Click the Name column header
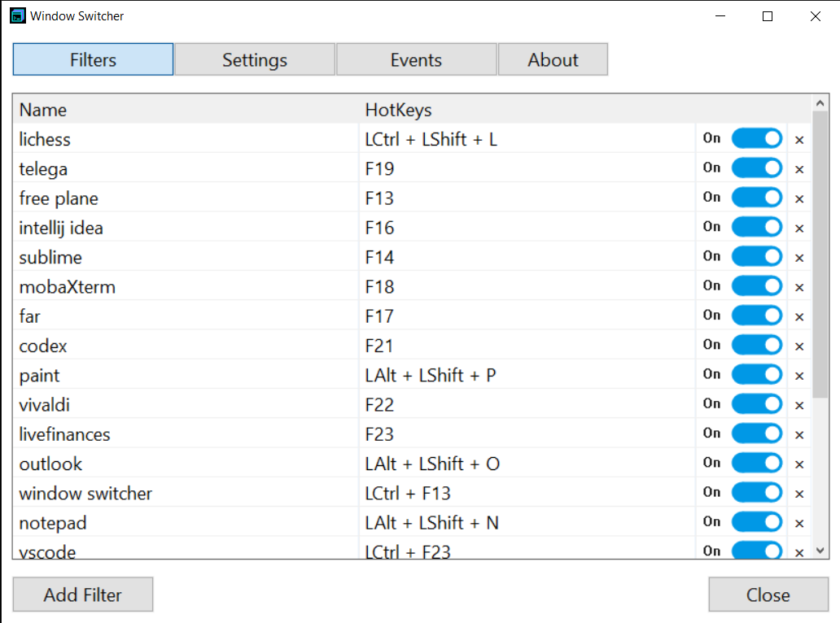This screenshot has width=840, height=623. coord(186,110)
